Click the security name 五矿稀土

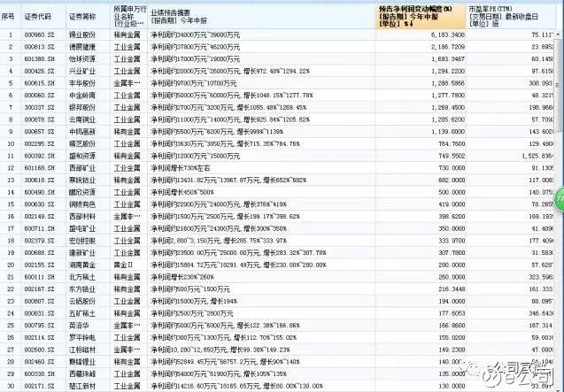click(x=82, y=313)
